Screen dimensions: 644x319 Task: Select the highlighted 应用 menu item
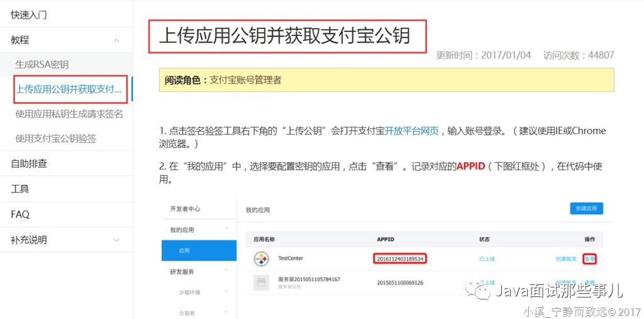[x=199, y=250]
